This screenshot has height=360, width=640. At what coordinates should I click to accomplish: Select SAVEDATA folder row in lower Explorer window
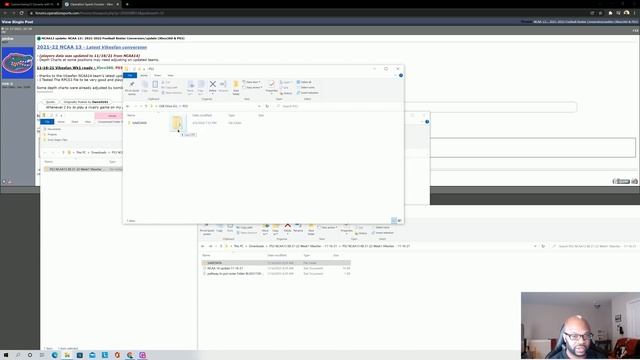[x=276, y=263]
